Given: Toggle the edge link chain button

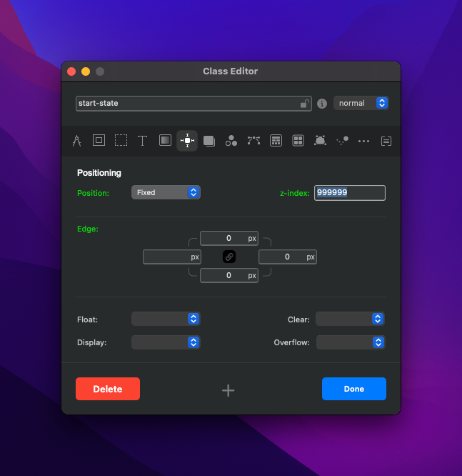Looking at the screenshot, I should (229, 257).
